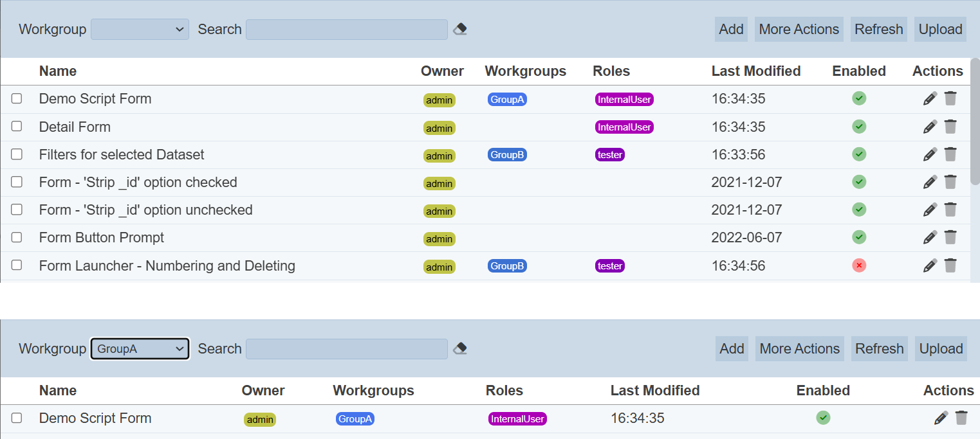This screenshot has width=980, height=439.
Task: Select the Form Button Prompt row checkbox
Action: 17,237
